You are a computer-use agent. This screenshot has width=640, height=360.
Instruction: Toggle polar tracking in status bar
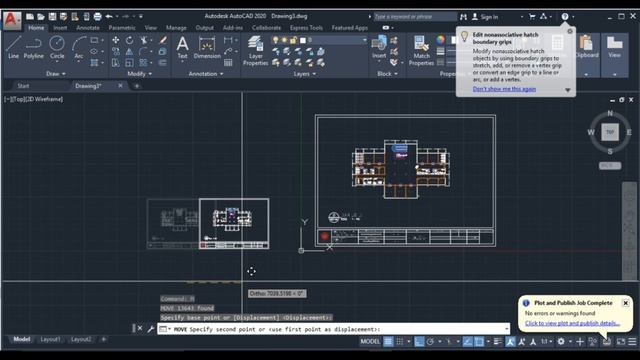pos(430,342)
